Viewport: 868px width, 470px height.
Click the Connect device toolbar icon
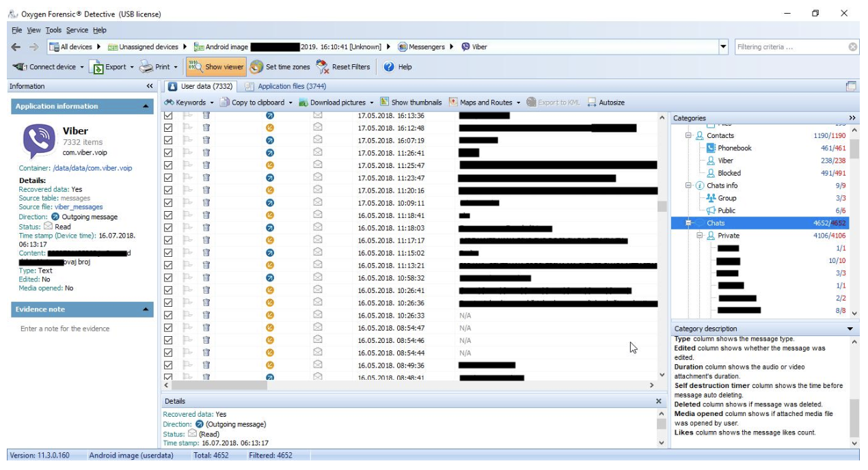click(20, 67)
